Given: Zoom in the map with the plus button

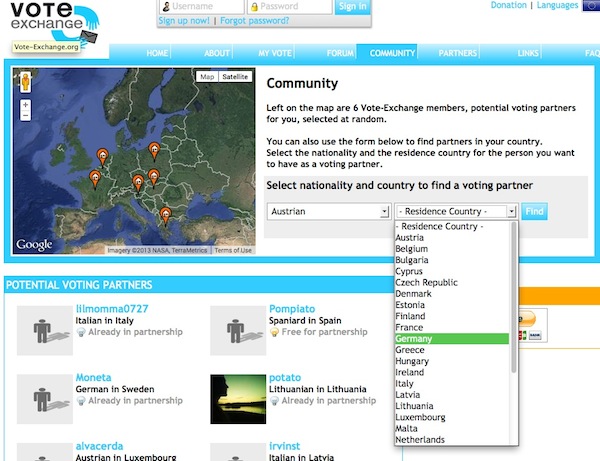Looking at the screenshot, I should pos(25,105).
